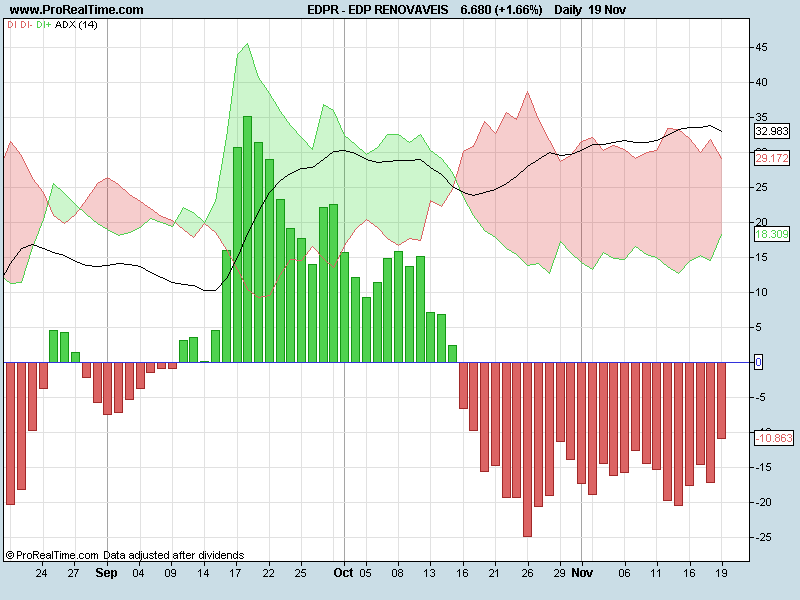Viewport: 800px width, 600px height.
Task: Click the red 29.172 value label
Action: (x=772, y=158)
